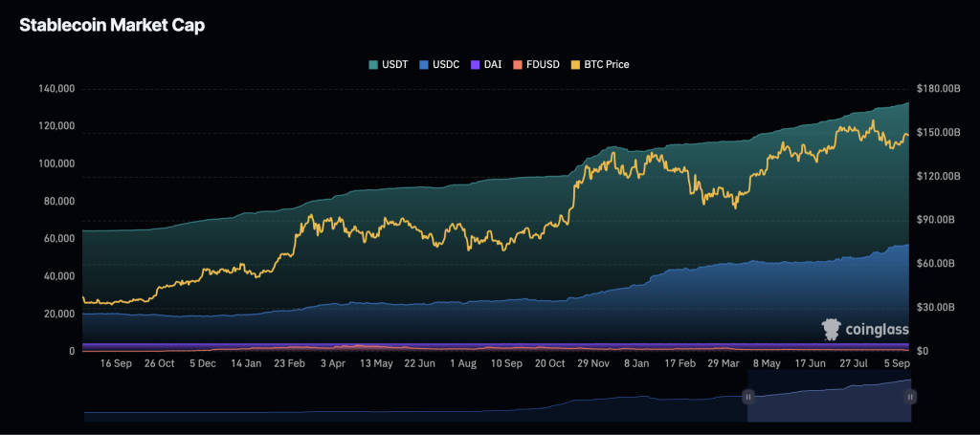Click the right range slider handle
Image resolution: width=980 pixels, height=435 pixels.
pos(910,396)
